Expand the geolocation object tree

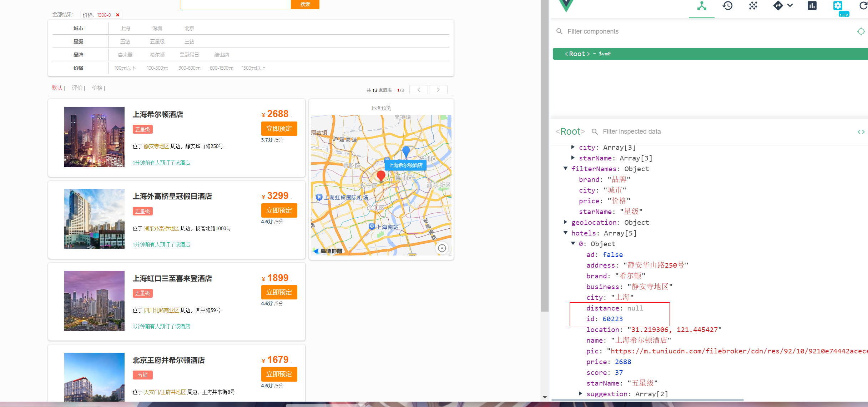click(566, 222)
